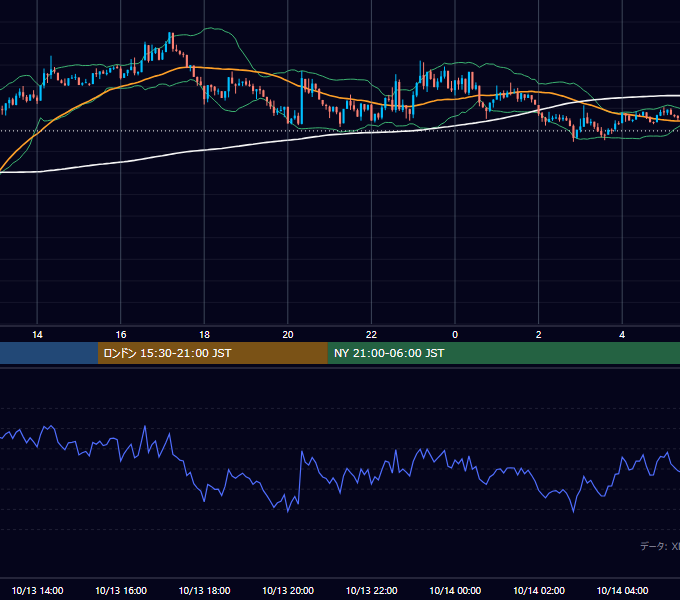The height and width of the screenshot is (600, 680).
Task: Click the 16 hour label on price chart axis
Action: click(121, 335)
